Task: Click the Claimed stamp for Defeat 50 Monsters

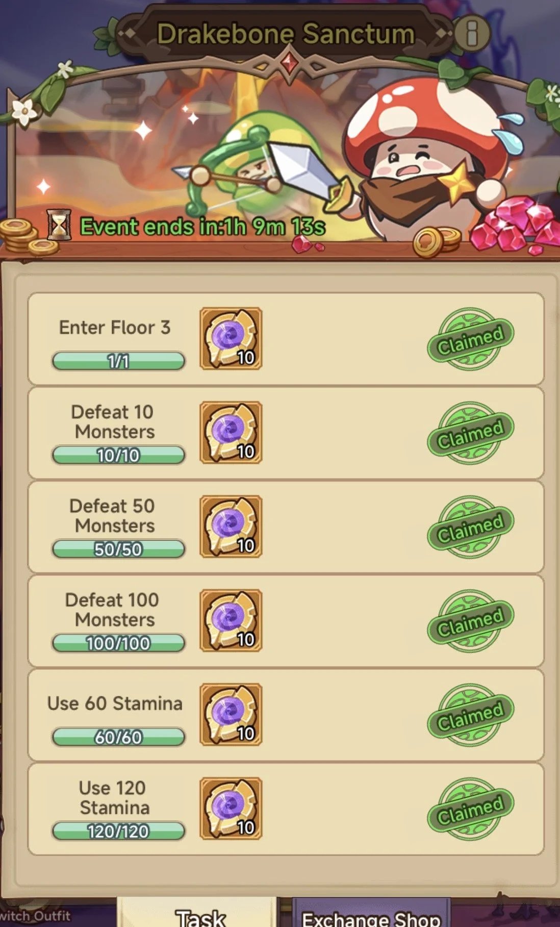Action: [470, 527]
